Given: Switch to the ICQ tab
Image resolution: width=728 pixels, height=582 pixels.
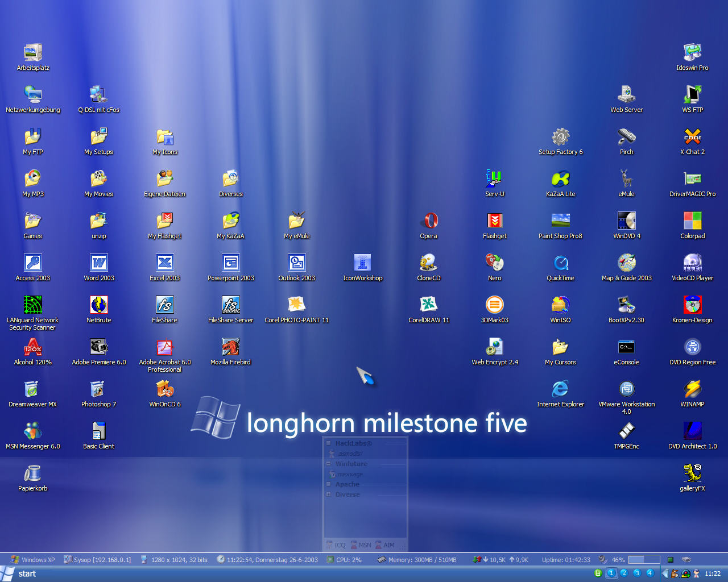Looking at the screenshot, I should pos(336,545).
